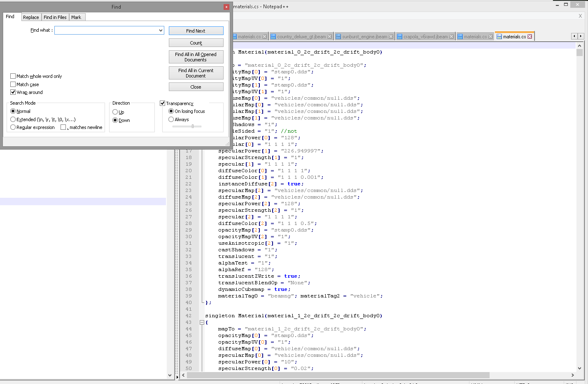Select the Regular expression search mode
This screenshot has width=588, height=384.
click(x=13, y=127)
